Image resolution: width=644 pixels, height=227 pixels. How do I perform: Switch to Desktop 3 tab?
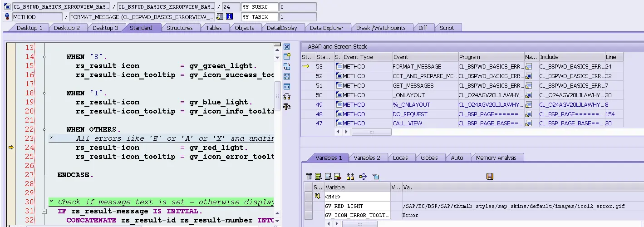tap(105, 28)
